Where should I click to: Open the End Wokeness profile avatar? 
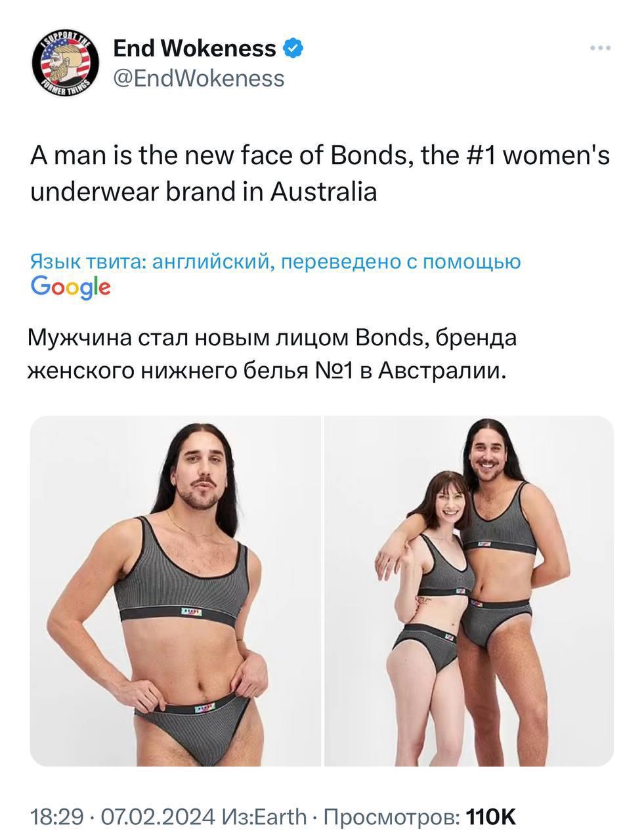pyautogui.click(x=65, y=65)
